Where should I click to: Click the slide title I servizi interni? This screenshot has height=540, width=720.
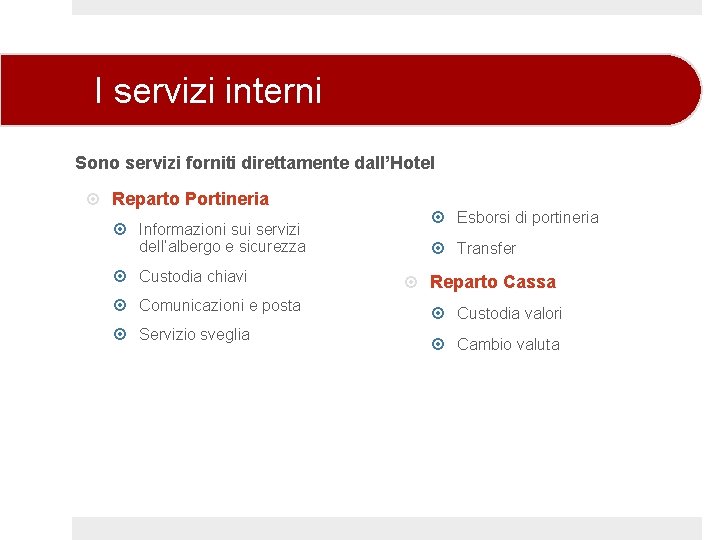[208, 90]
